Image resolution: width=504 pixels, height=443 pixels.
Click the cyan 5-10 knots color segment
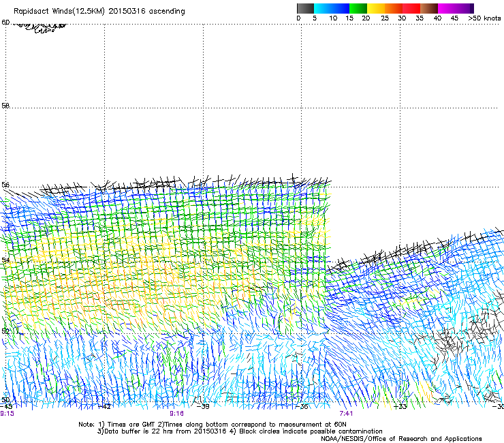pos(322,8)
